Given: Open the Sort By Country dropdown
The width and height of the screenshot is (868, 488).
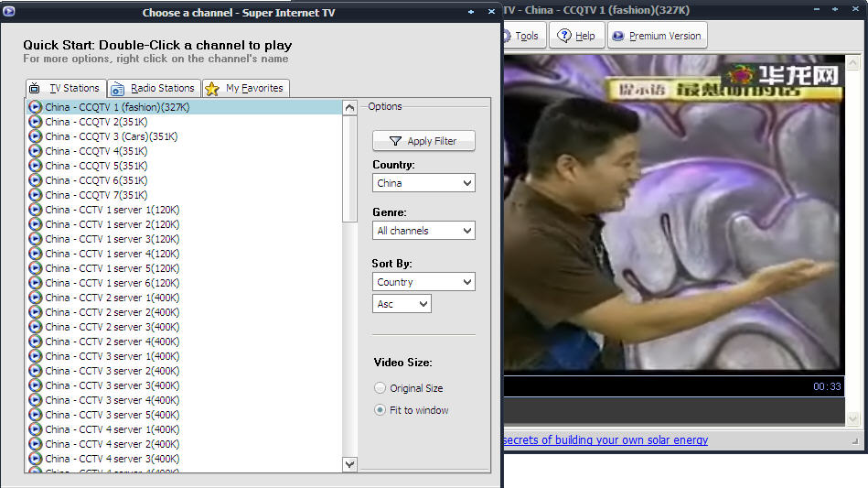Looking at the screenshot, I should [x=423, y=282].
